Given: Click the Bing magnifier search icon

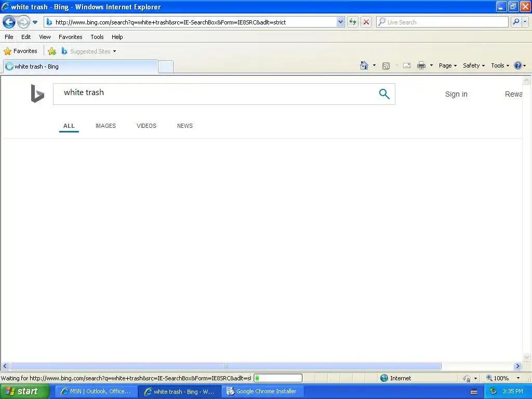Looking at the screenshot, I should point(384,94).
